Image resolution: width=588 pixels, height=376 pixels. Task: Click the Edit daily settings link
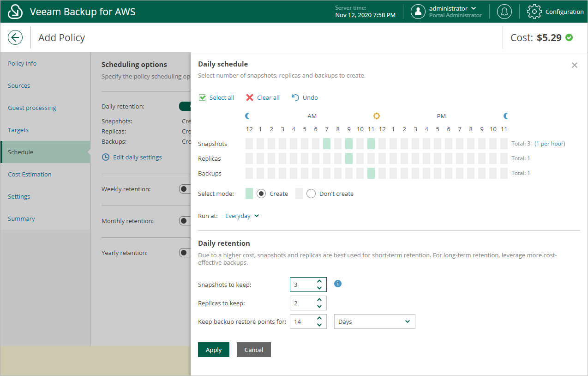pyautogui.click(x=138, y=157)
